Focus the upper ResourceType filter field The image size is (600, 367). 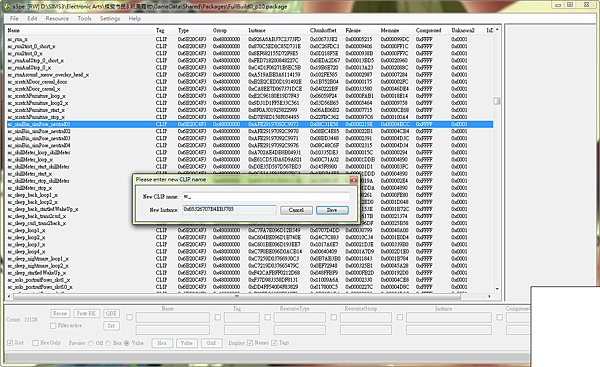pos(300,317)
